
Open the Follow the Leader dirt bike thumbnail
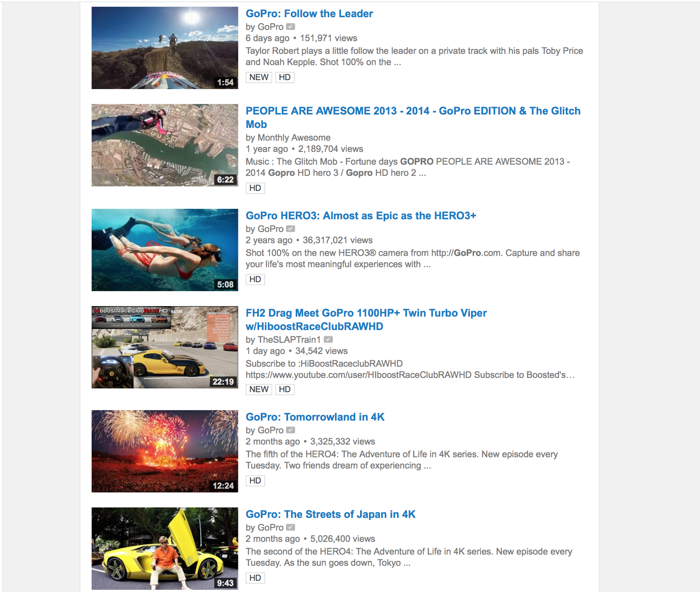(x=164, y=48)
